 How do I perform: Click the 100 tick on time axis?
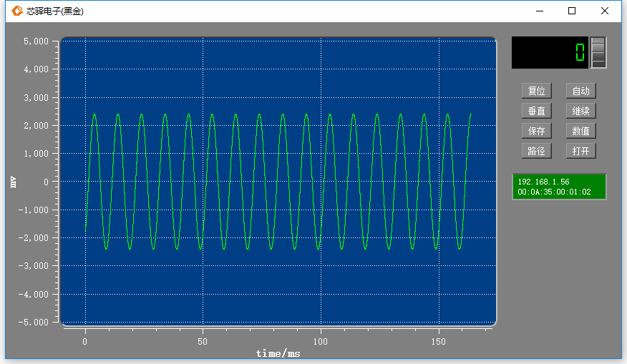coord(320,342)
